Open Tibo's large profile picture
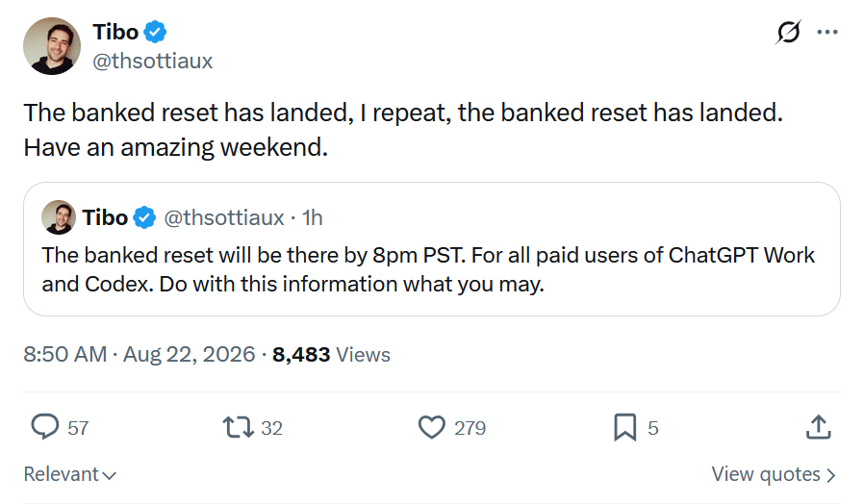The image size is (864, 504). click(52, 46)
